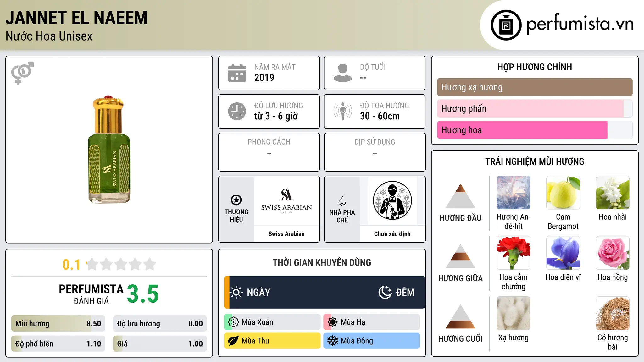The width and height of the screenshot is (644, 362).
Task: Click the nose icon above NHÀ PHA CHẾ
Action: pos(342,200)
